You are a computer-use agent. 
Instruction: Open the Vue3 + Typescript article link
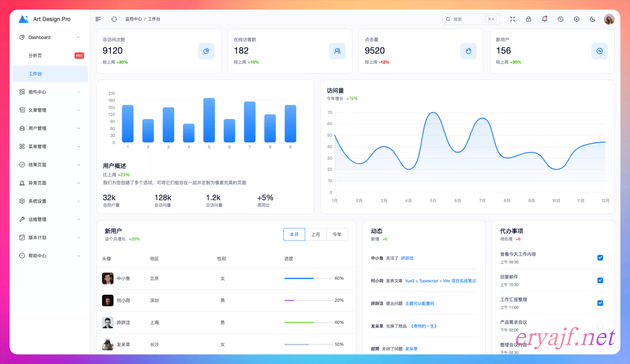tap(440, 281)
